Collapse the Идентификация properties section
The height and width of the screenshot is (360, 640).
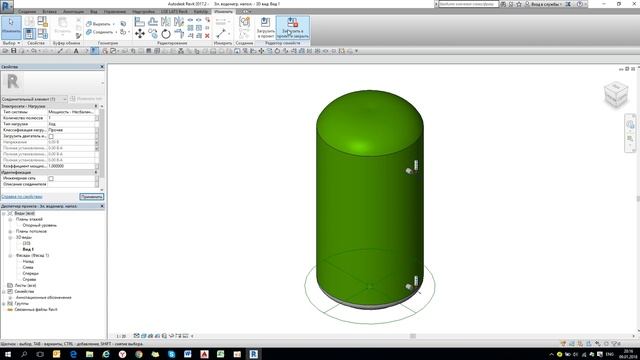96,172
